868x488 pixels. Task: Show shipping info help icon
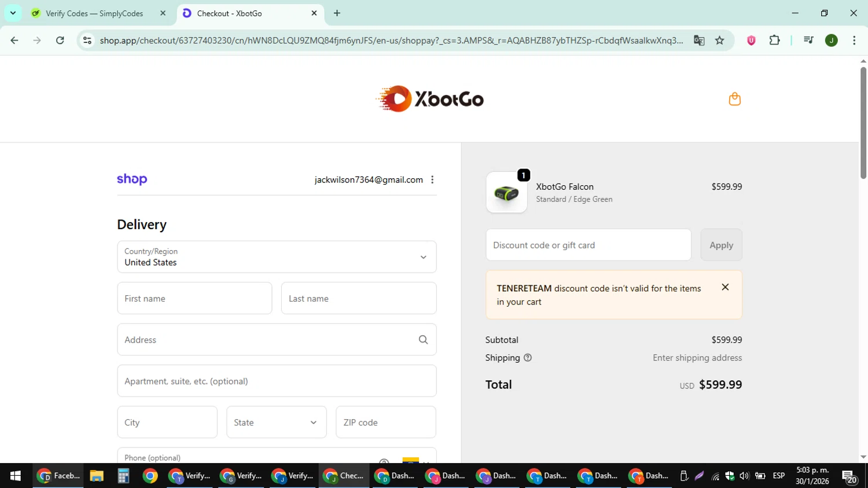click(528, 358)
